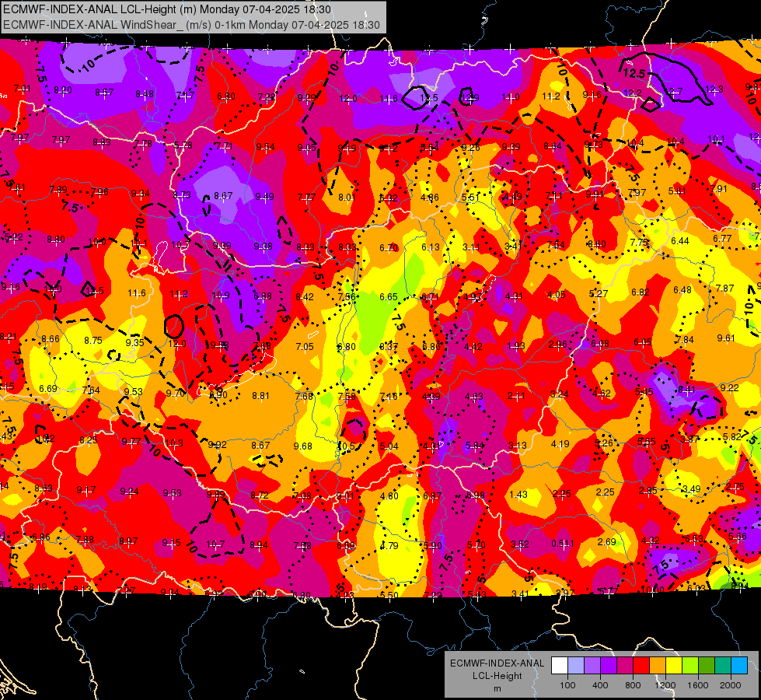Viewport: 761px width, 700px height.
Task: Click the grid value '4.19'
Action: click(x=560, y=443)
